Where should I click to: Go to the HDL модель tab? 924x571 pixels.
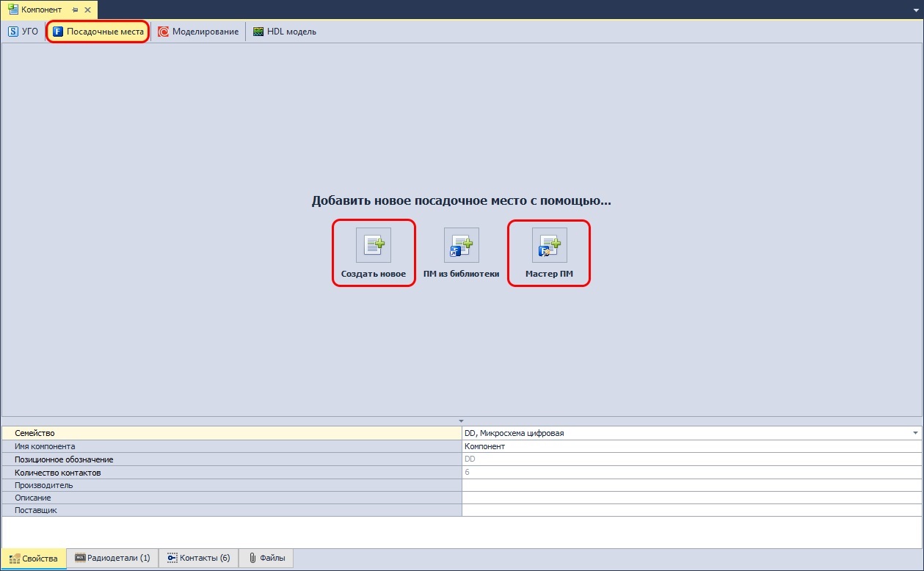point(285,32)
